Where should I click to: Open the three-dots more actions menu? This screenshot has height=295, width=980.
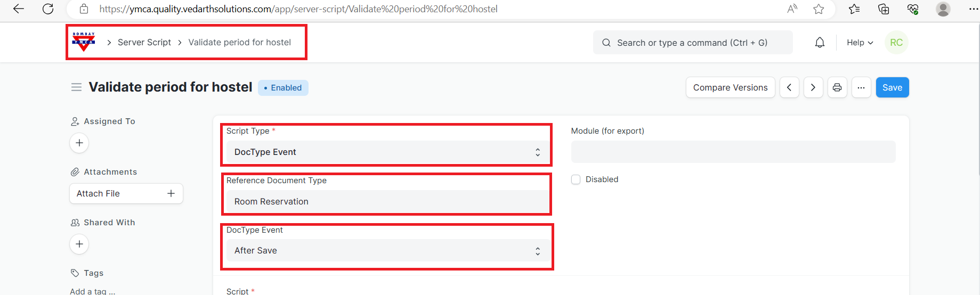coord(861,87)
